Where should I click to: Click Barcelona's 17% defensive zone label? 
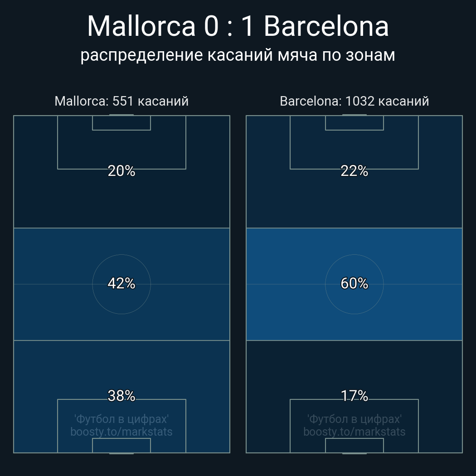pyautogui.click(x=354, y=396)
